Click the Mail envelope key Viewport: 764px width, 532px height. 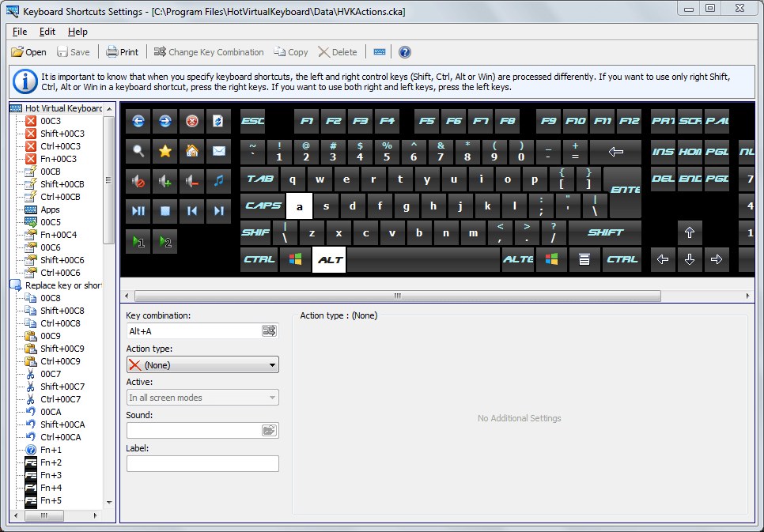pos(219,152)
